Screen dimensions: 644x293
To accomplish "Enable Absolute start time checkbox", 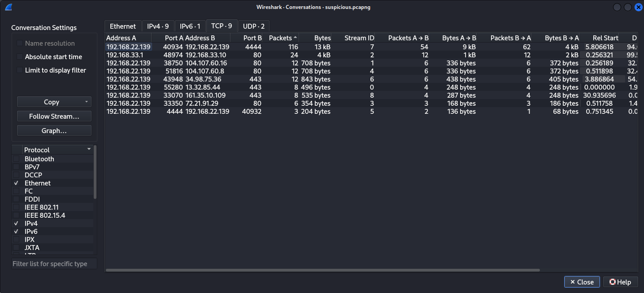I will click(x=20, y=57).
